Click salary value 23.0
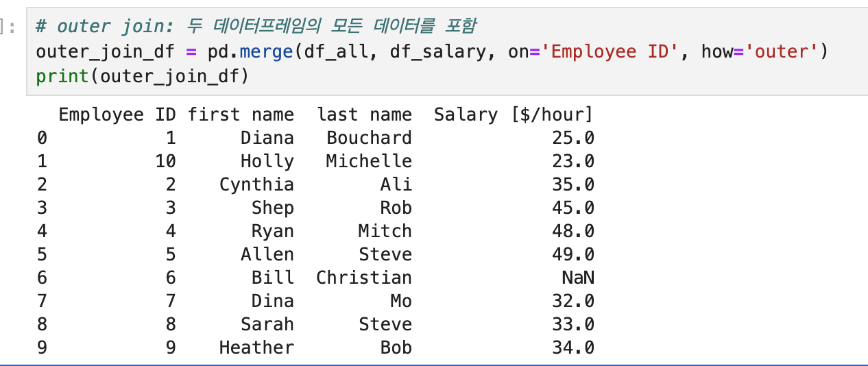The height and width of the screenshot is (366, 868). [573, 161]
